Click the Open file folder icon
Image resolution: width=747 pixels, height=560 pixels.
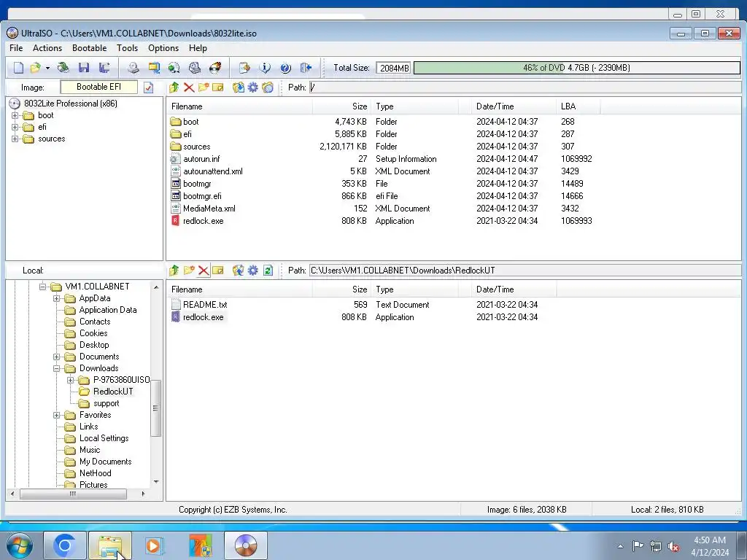click(x=36, y=68)
